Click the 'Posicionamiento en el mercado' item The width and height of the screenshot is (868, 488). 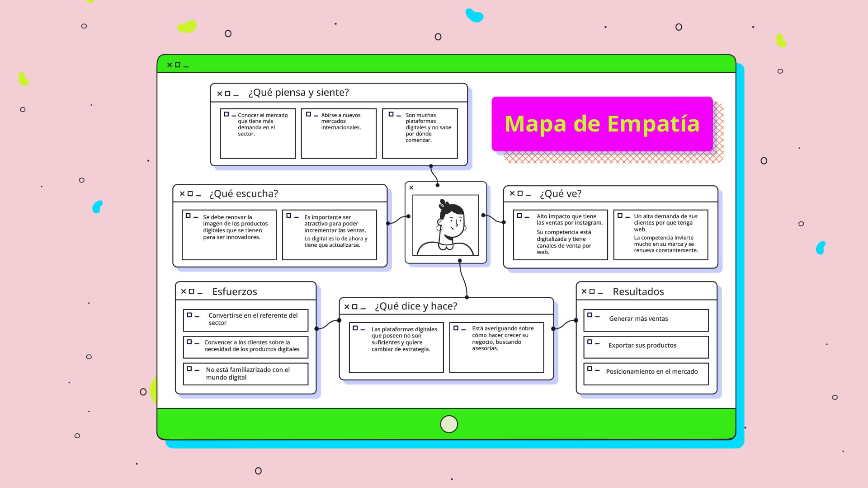tap(651, 371)
